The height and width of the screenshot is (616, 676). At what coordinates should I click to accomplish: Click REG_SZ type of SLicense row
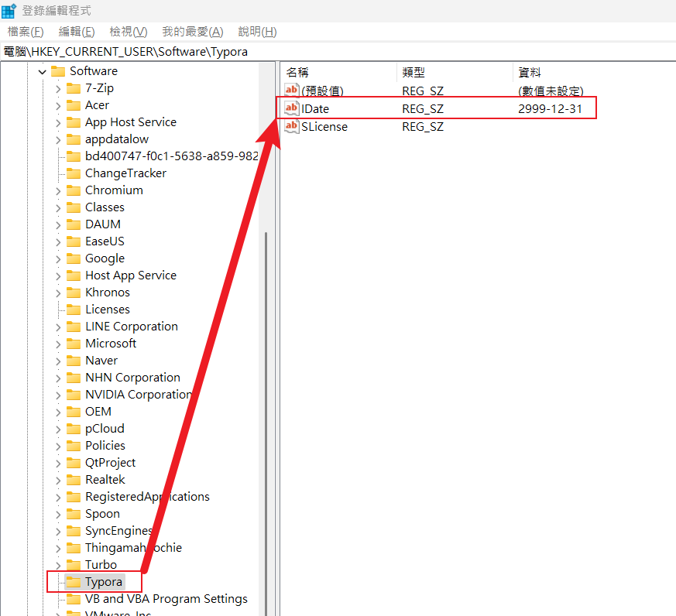(x=423, y=127)
